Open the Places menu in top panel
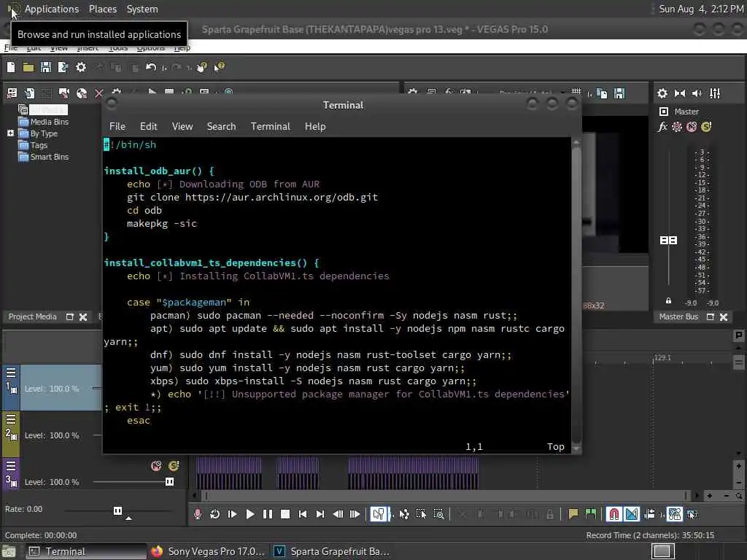The height and width of the screenshot is (560, 747). coord(102,9)
